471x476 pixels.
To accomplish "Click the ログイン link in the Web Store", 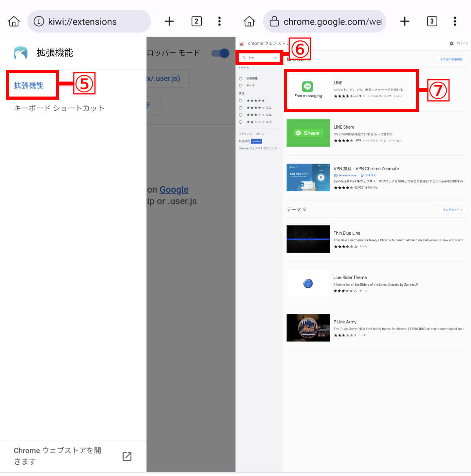I will tap(462, 44).
